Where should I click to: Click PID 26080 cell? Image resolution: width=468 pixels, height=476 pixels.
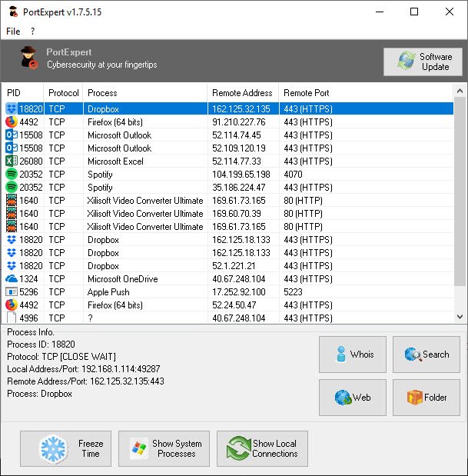(x=31, y=161)
